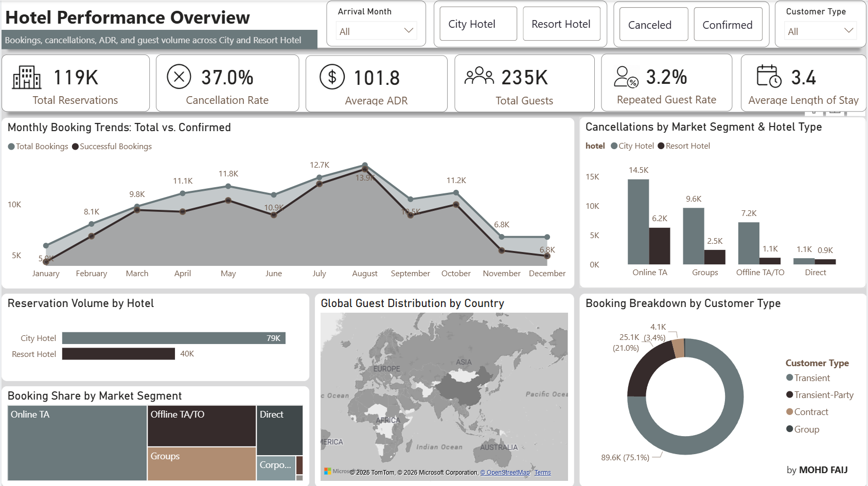This screenshot has width=868, height=486.
Task: Click Total Bookings legend marker
Action: coord(11,147)
